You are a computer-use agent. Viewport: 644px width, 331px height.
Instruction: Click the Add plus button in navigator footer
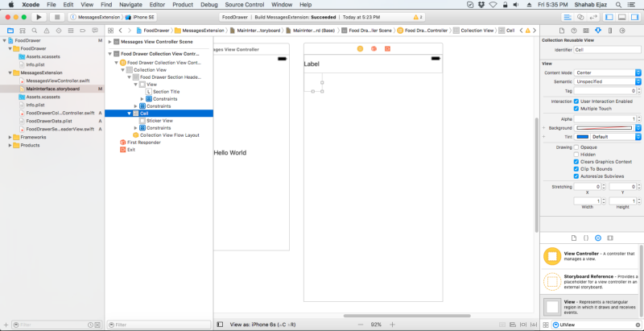(6, 325)
